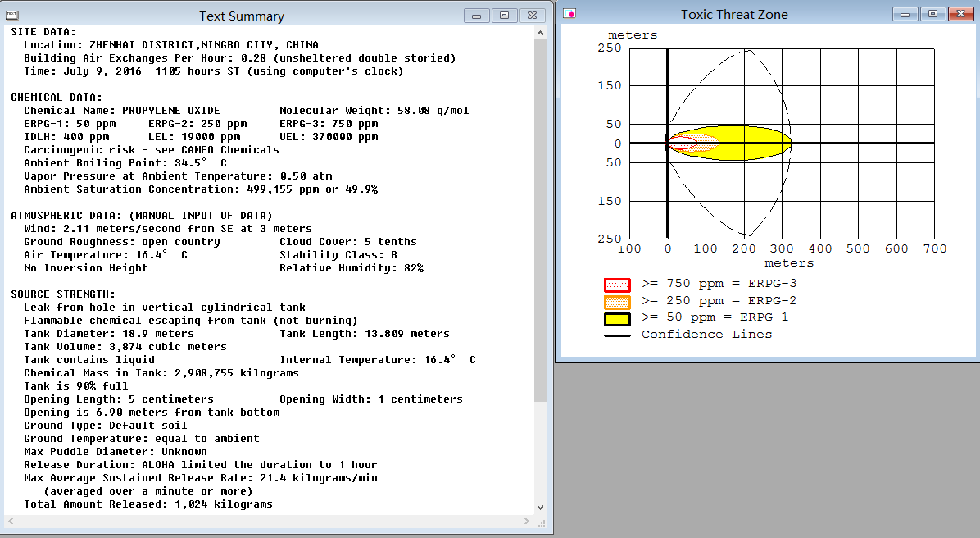Click the Text Summary scroll down arrow
Viewport: 980px width, 538px height.
[541, 508]
